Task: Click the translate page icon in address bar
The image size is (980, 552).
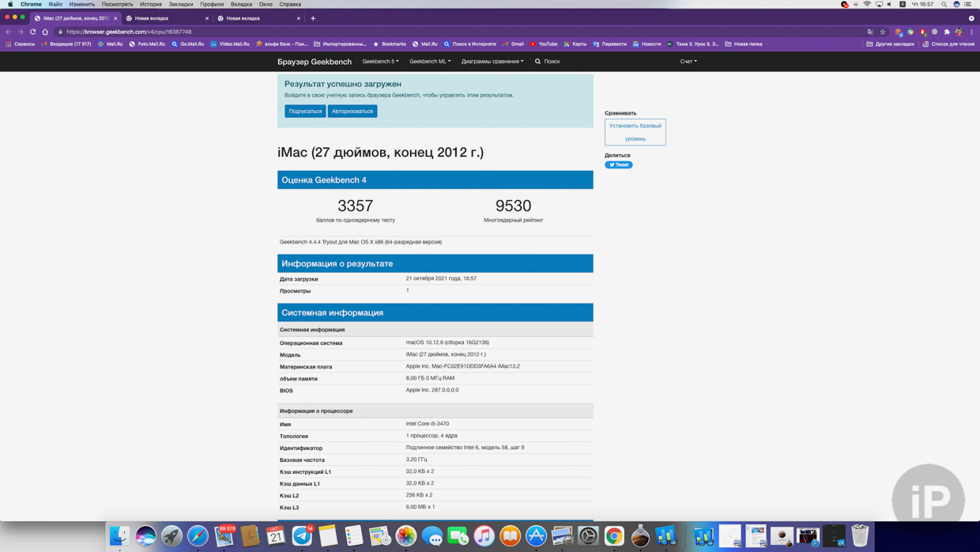Action: [870, 32]
